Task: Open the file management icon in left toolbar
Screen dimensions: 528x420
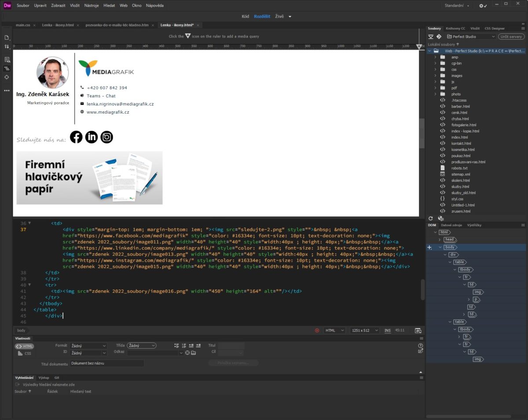Action: (7, 46)
